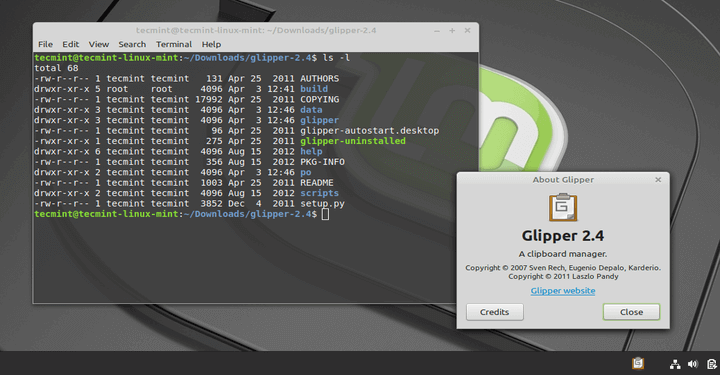The height and width of the screenshot is (375, 720).
Task: Click the terminal window title bar text
Action: (256, 30)
